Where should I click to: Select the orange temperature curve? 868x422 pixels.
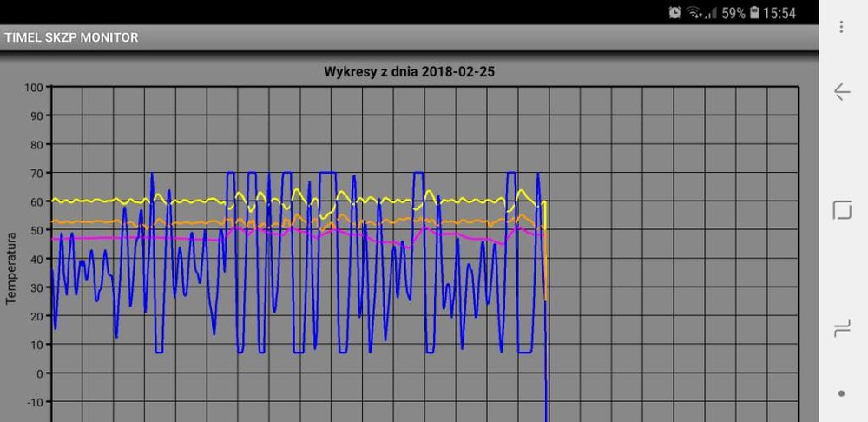click(x=191, y=223)
